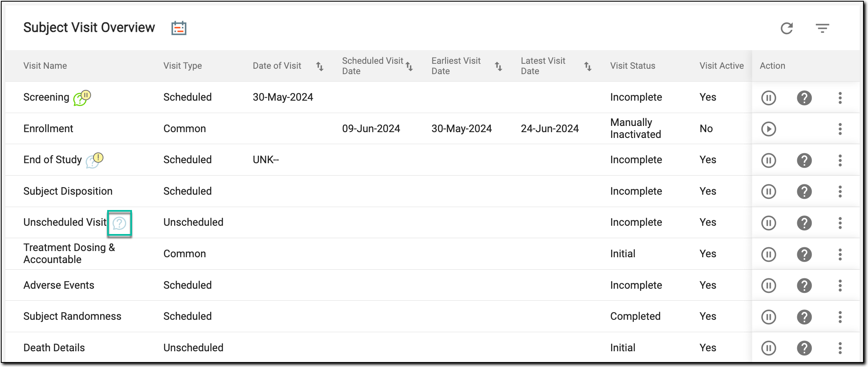Sort by Latest Visit Date column
The image size is (868, 367).
(x=587, y=66)
